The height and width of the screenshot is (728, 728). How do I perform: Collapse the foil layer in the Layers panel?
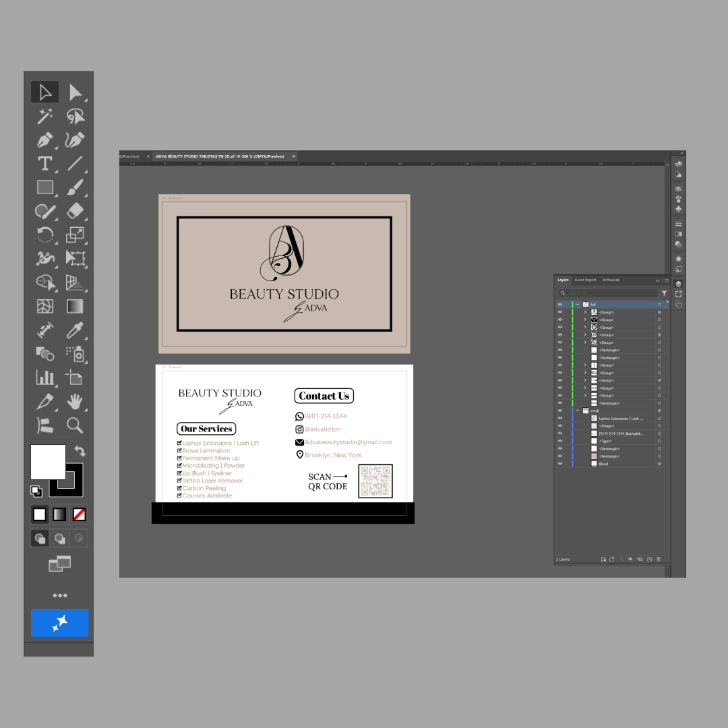click(578, 304)
